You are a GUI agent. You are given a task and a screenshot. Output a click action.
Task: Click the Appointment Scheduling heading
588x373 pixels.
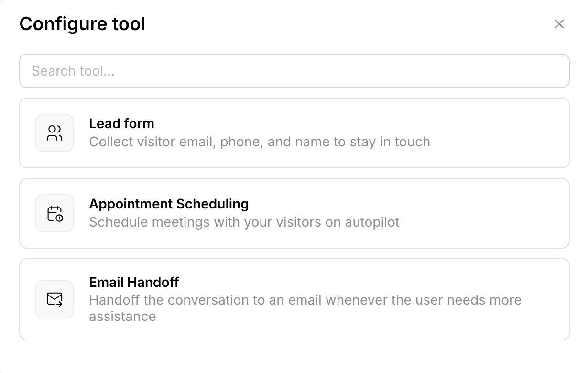(169, 204)
